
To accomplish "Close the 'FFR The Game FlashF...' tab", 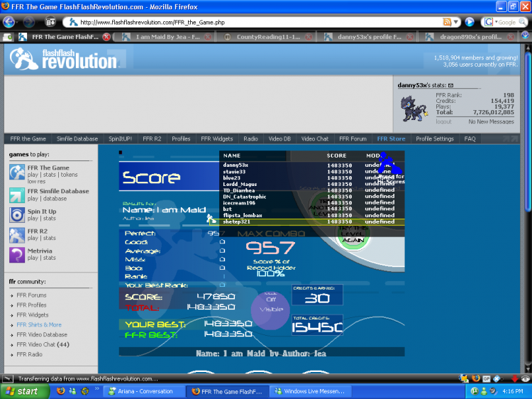I will pyautogui.click(x=106, y=37).
